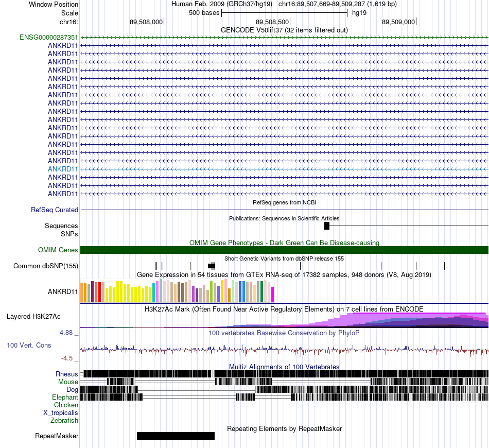
Task: Click 'Publications: Sequences in Scientific Articles' title
Action: pos(285,218)
